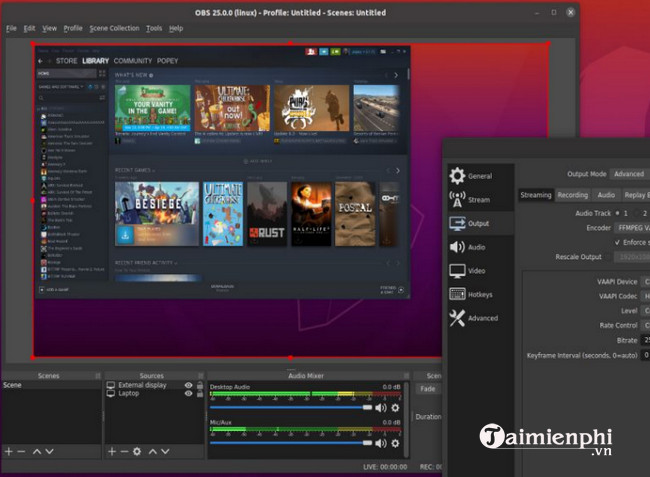The height and width of the screenshot is (477, 650).
Task: Switch to the Replay Buffer tab
Action: [x=635, y=195]
